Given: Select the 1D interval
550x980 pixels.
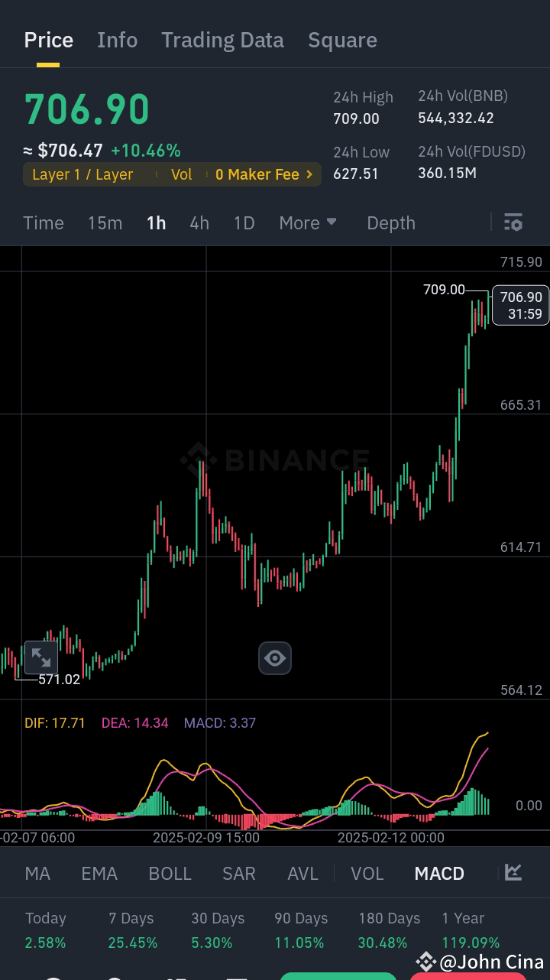Looking at the screenshot, I should point(244,222).
